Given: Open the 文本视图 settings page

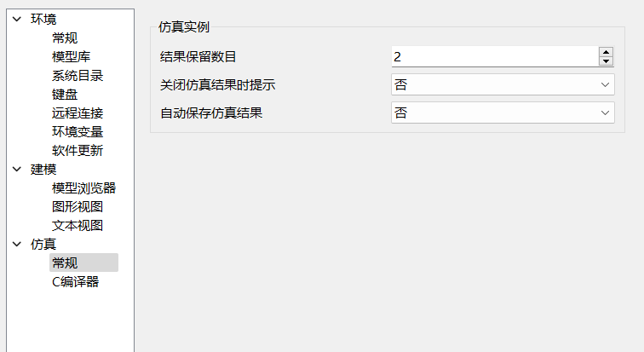Looking at the screenshot, I should pyautogui.click(x=78, y=225).
